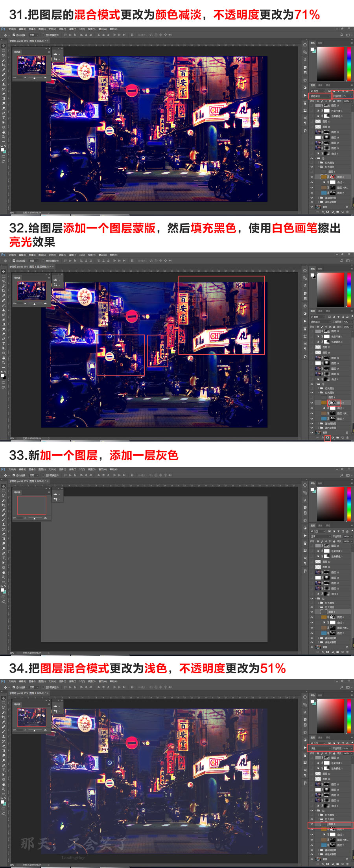Select 梦境灯.psd document tab in step 31
This screenshot has height=868, width=354.
tap(28, 41)
